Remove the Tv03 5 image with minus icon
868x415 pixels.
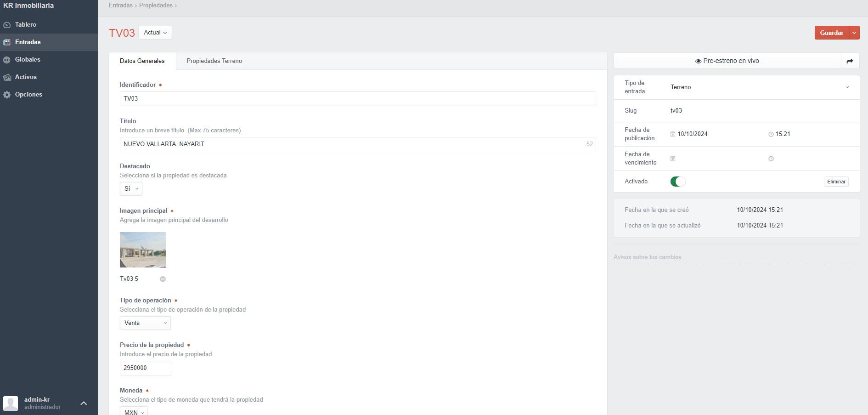pyautogui.click(x=163, y=279)
